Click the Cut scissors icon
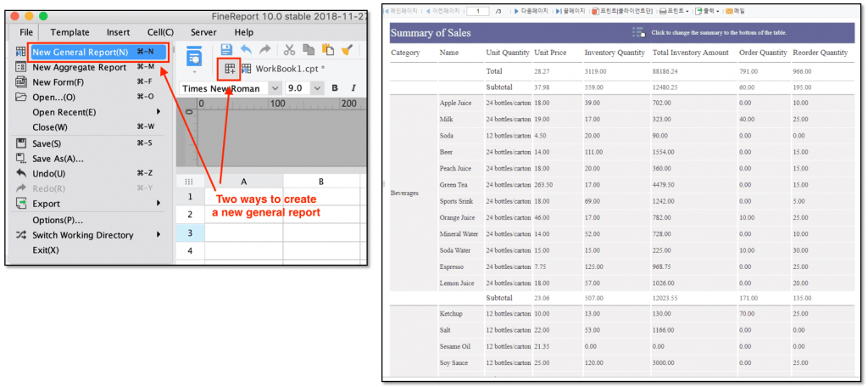 [x=289, y=49]
